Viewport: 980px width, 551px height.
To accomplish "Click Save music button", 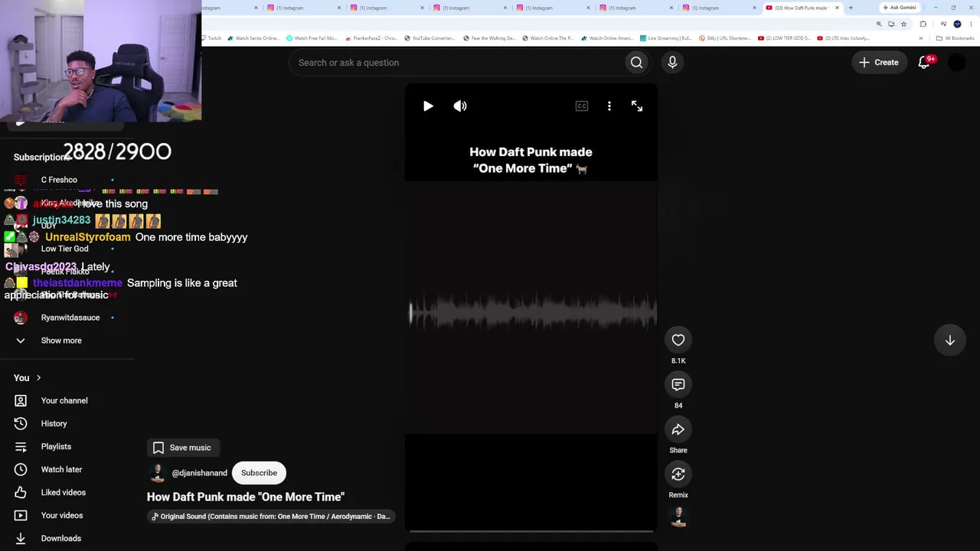I will coord(182,448).
